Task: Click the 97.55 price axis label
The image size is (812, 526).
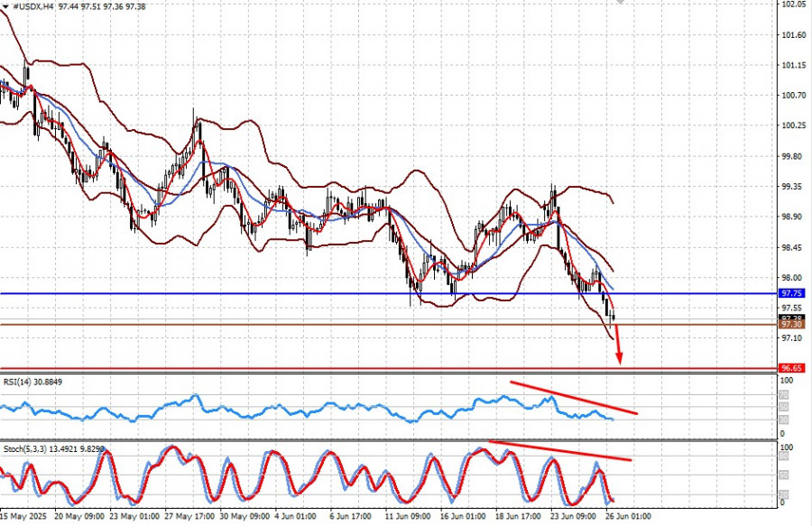Action: coord(793,308)
